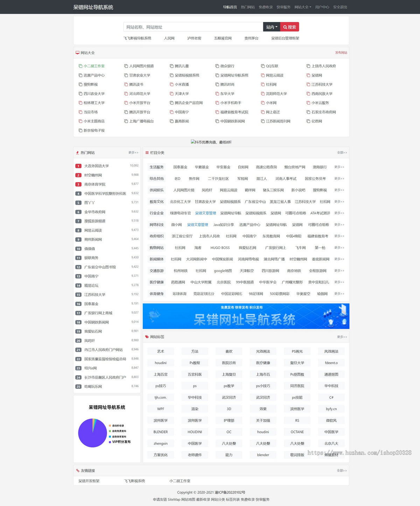The width and height of the screenshot is (420, 506).
Task: Click the BLENDER tag button
Action: tap(161, 432)
